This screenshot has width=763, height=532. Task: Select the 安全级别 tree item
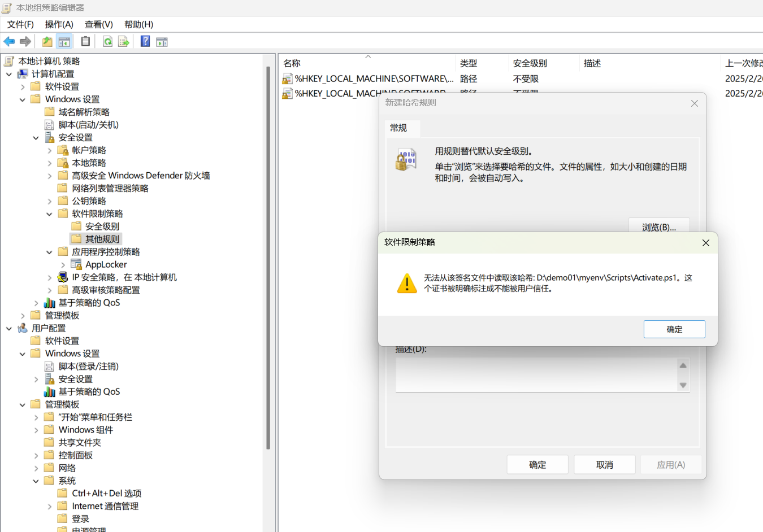coord(96,226)
